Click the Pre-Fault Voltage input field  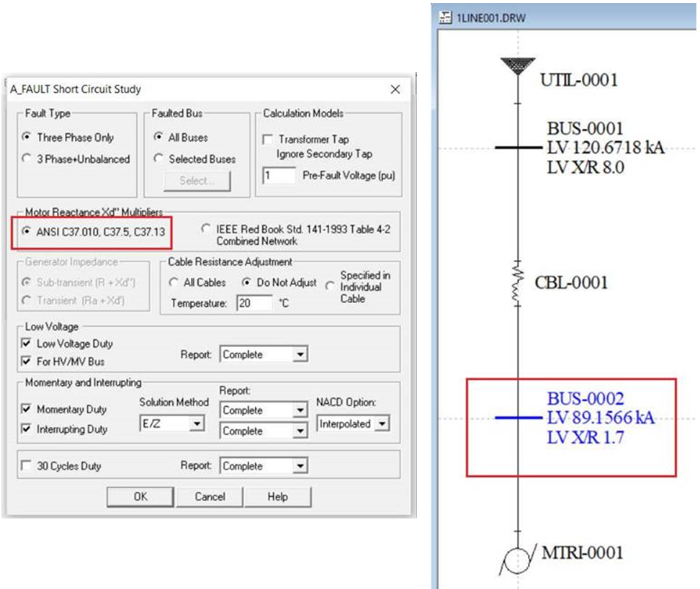[279, 176]
